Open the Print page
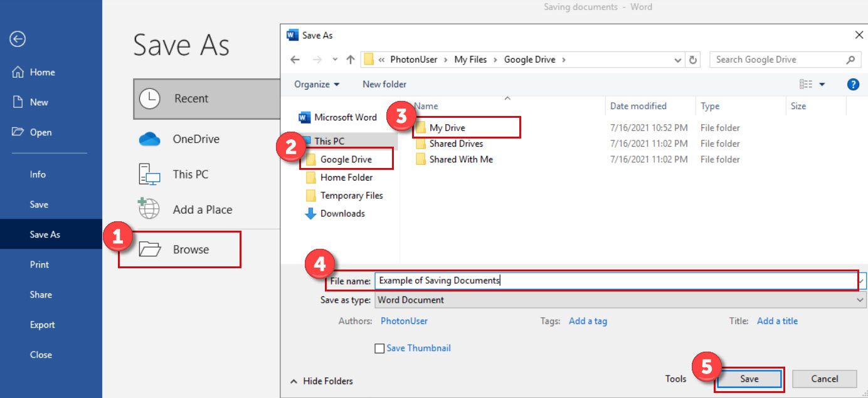The height and width of the screenshot is (398, 868). [x=40, y=264]
